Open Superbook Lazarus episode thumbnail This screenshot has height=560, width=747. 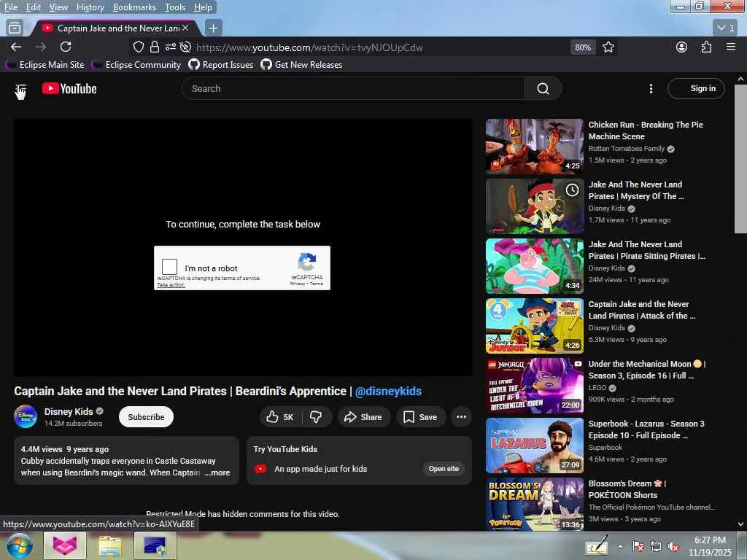(x=535, y=446)
